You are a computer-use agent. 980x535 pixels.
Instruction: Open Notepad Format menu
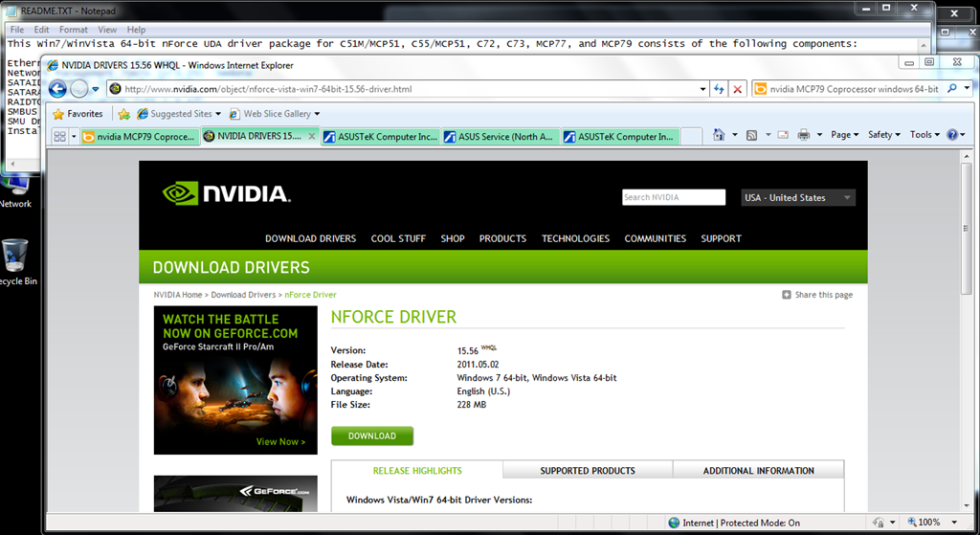pyautogui.click(x=73, y=30)
